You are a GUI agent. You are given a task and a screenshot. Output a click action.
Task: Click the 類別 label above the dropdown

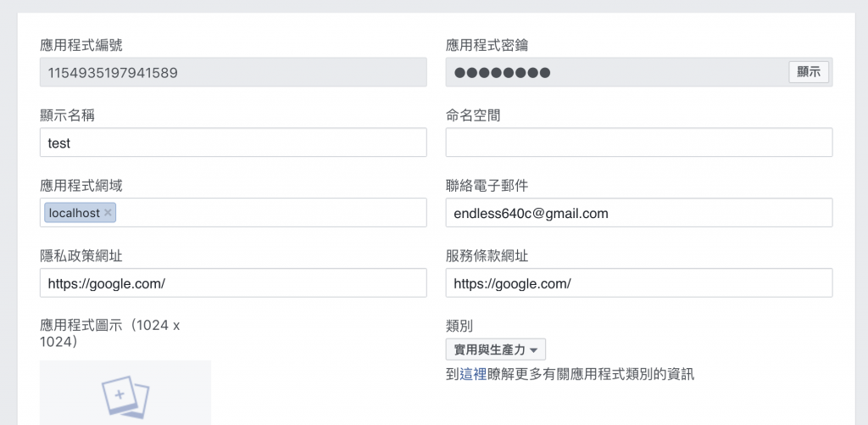tap(459, 326)
